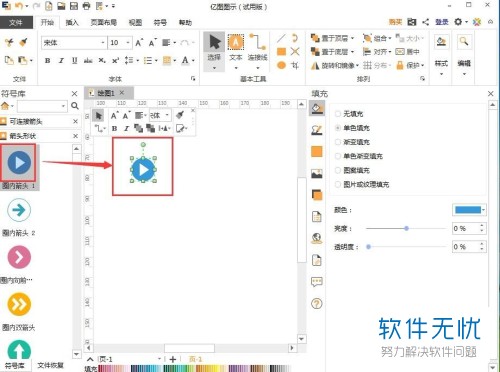This screenshot has width=500, height=372.
Task: Expand the 置于顶层 dropdown
Action: tap(353, 38)
